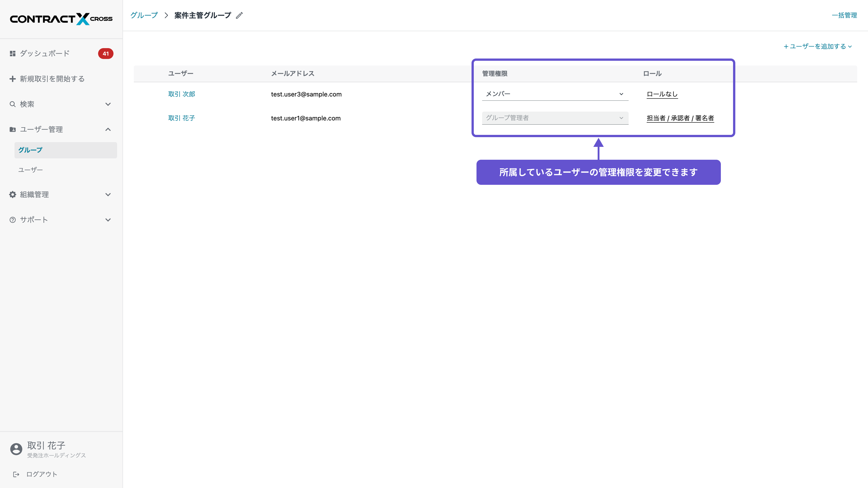Open 組織管理 using the gear icon

tap(12, 194)
